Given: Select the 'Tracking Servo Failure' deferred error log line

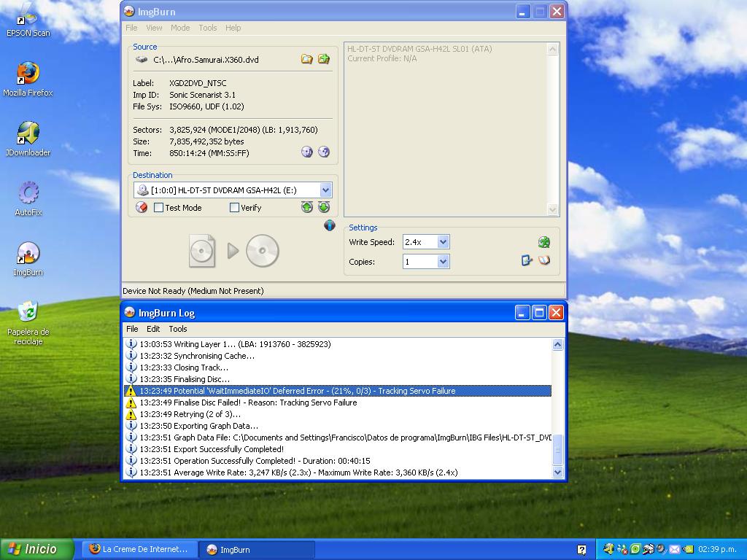Looking at the screenshot, I should tap(337, 391).
